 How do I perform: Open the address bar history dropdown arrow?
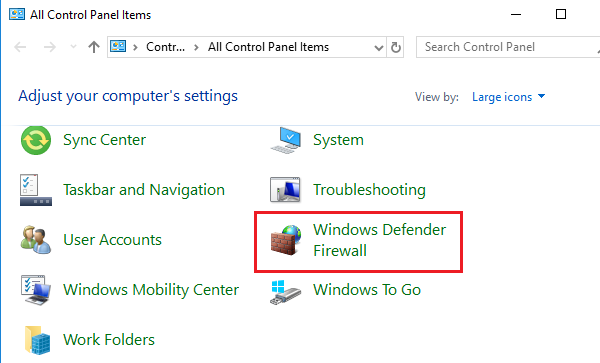378,47
